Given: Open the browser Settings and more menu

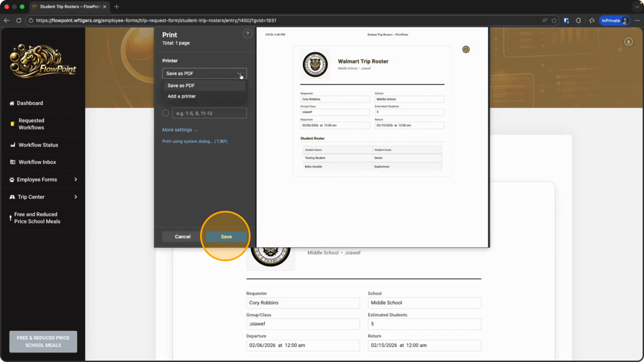Looking at the screenshot, I should (x=637, y=20).
